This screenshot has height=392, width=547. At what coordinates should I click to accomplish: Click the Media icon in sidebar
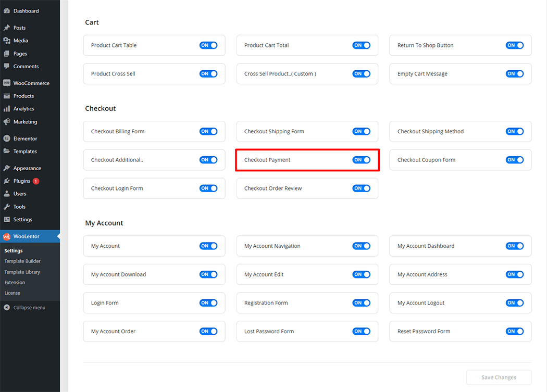click(7, 41)
